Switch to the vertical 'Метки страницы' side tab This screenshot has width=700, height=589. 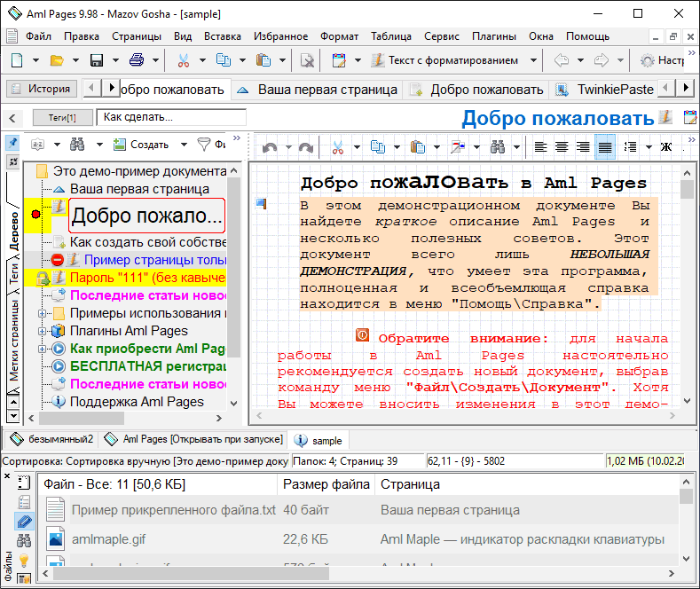tap(13, 341)
